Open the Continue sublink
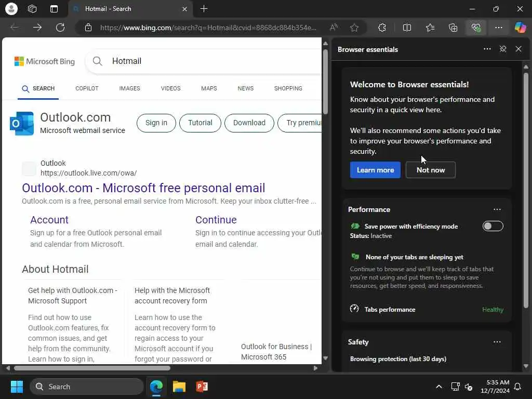This screenshot has width=532, height=399. point(216,220)
